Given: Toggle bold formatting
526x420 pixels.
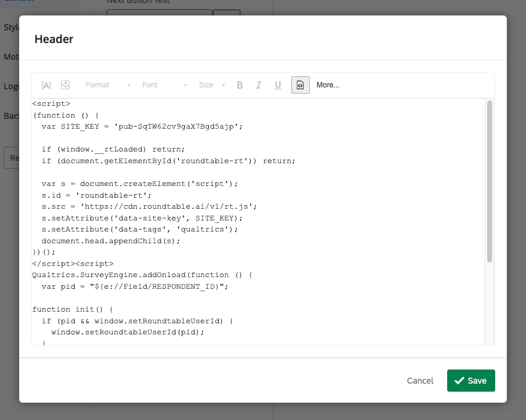Looking at the screenshot, I should click(x=240, y=85).
